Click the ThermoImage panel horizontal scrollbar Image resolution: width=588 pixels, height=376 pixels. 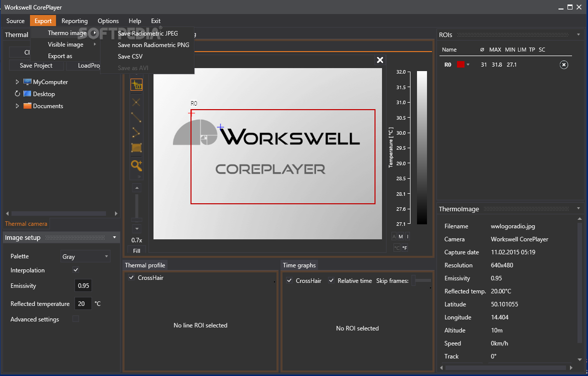coord(506,367)
